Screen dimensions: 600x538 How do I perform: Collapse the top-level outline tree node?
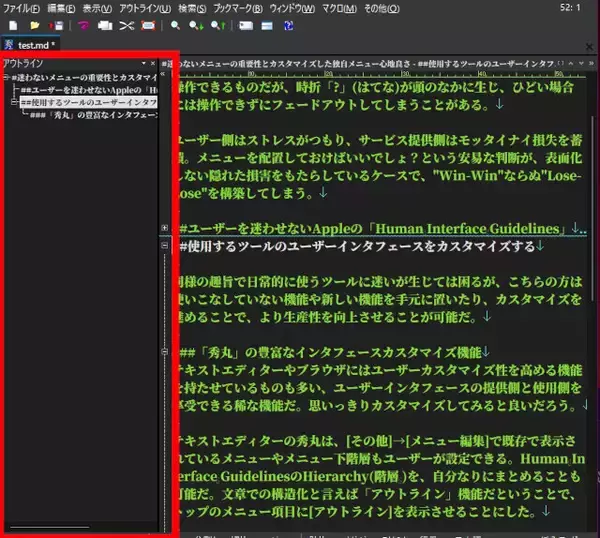tap(5, 77)
